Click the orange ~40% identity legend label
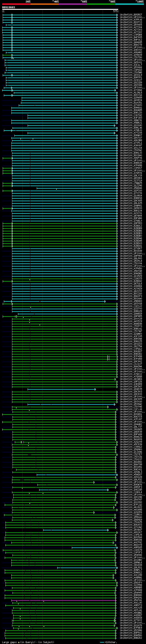This screenshot has width=146, height=644. [55, 2]
